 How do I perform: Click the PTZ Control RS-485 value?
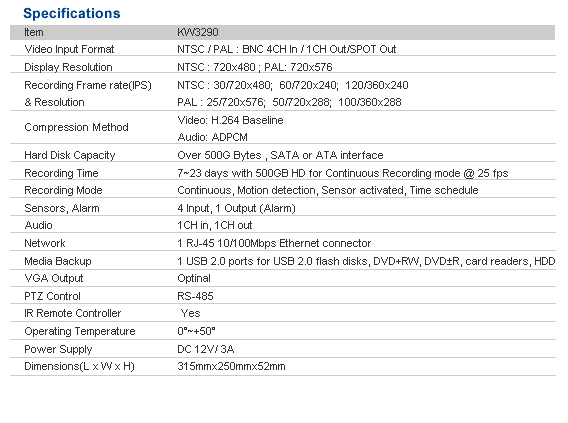[x=195, y=297]
